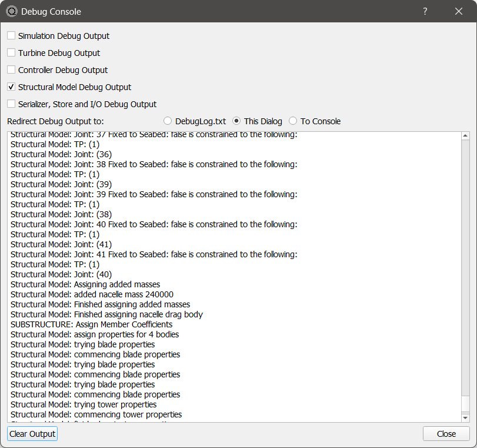Click 'SUBSTRUCTURE: Assign Member Coefficients' line
Viewport: 477px width, 448px height.
[x=92, y=324]
